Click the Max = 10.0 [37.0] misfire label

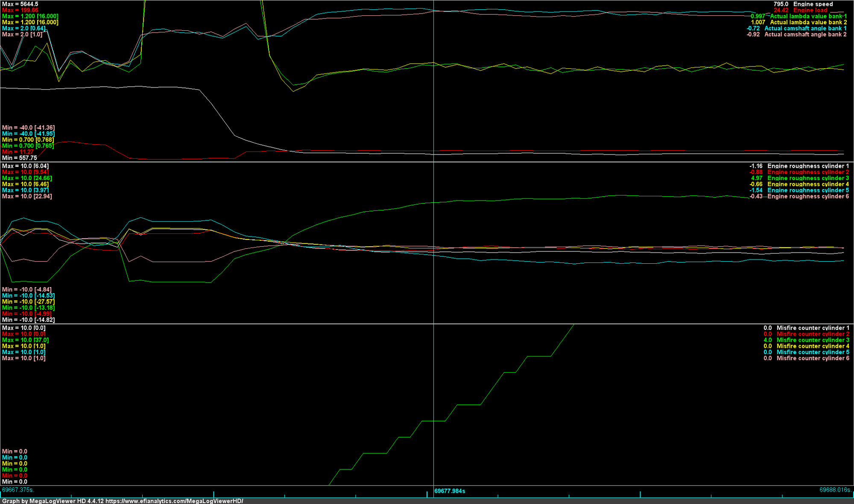pyautogui.click(x=25, y=340)
